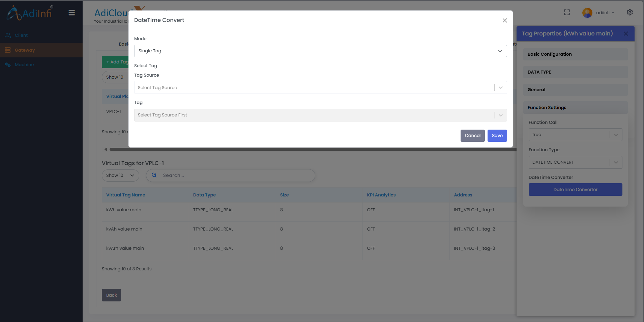Open the Function Type dropdown
The height and width of the screenshot is (322, 644).
point(575,162)
